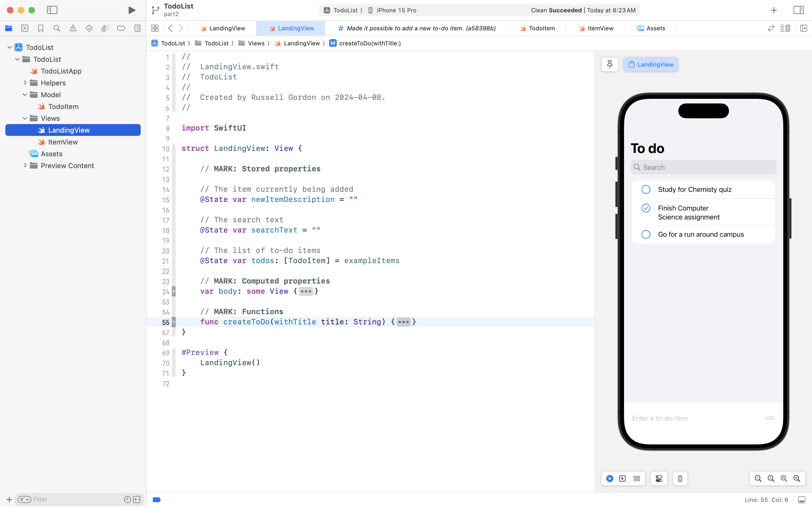Open the Issue navigator warning icon
Image resolution: width=812 pixels, height=507 pixels.
[x=73, y=28]
